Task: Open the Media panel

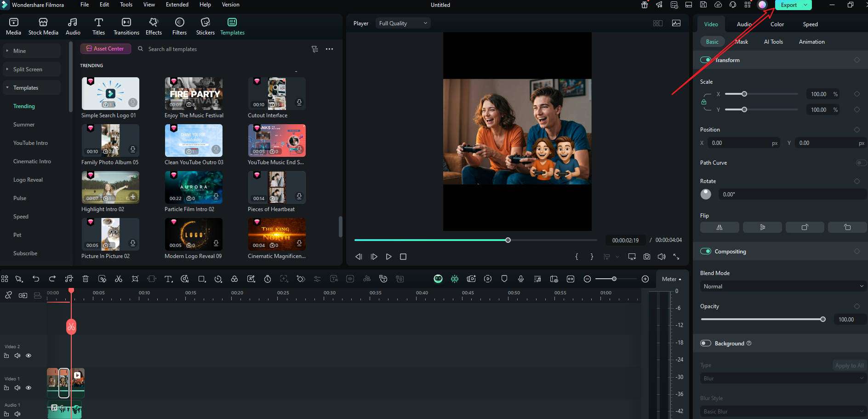Action: pos(13,27)
